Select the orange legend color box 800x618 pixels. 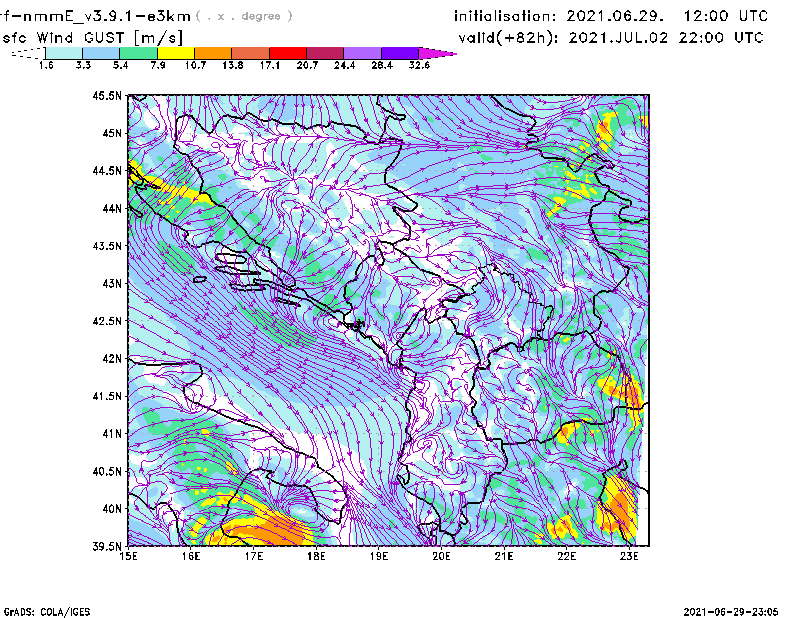[213, 53]
